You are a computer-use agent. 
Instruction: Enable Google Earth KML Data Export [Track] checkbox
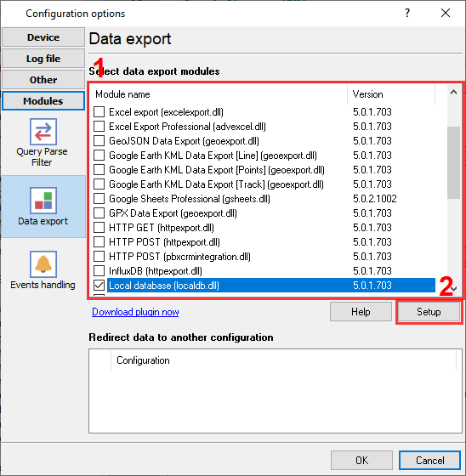99,184
